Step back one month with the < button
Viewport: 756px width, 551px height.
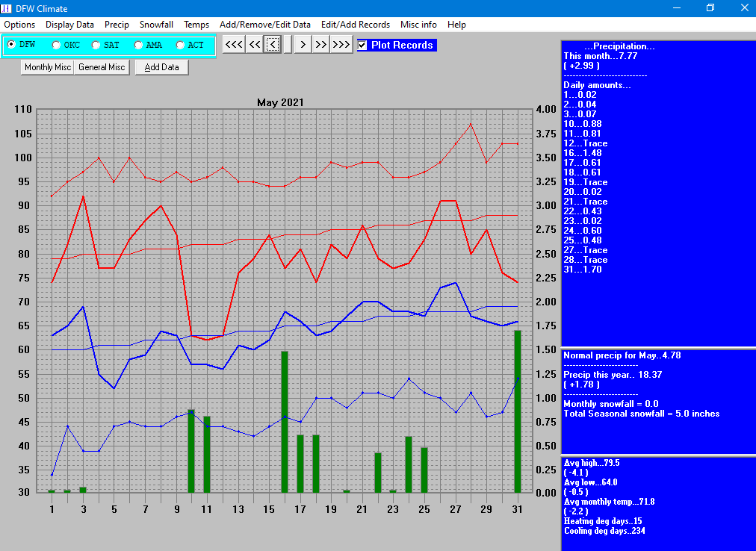coord(273,45)
